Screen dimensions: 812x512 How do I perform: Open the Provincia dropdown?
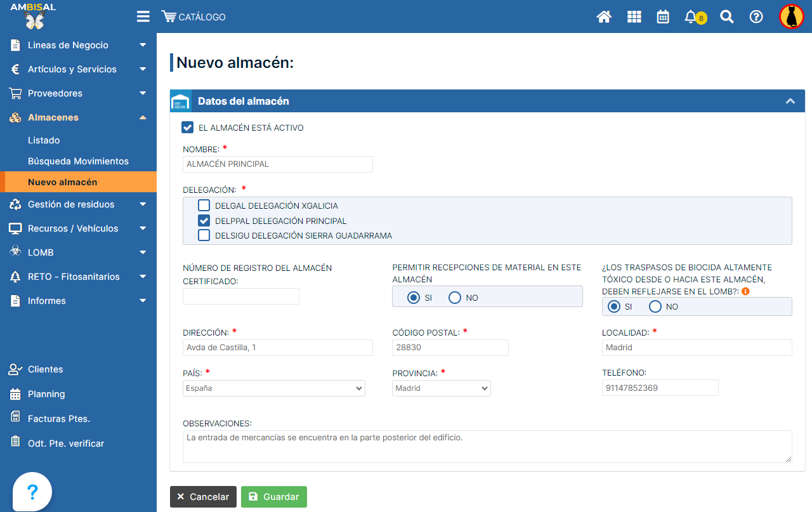(441, 388)
